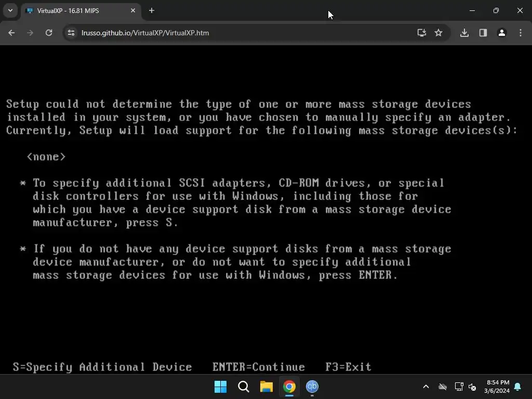
Task: Open the Windows Start menu
Action: 220,387
